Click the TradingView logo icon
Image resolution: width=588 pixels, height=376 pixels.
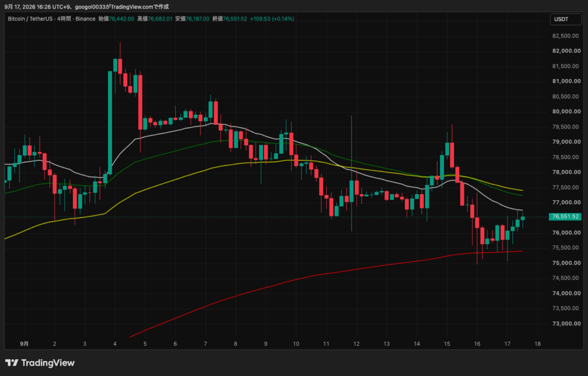click(11, 362)
